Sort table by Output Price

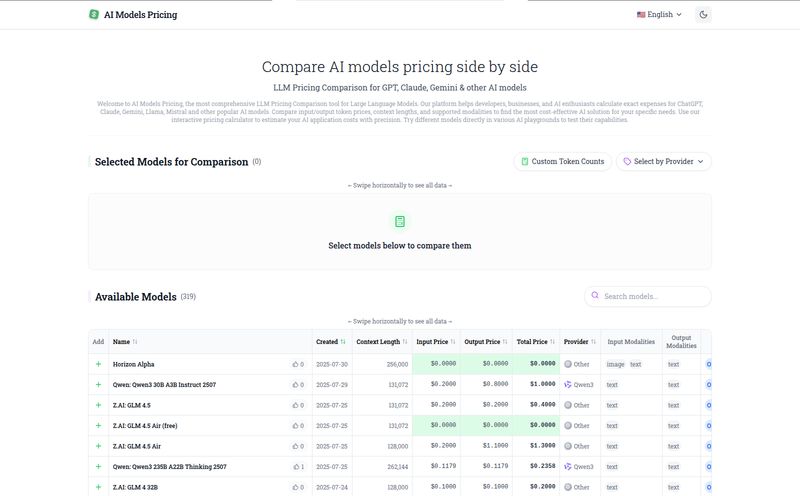tap(486, 342)
